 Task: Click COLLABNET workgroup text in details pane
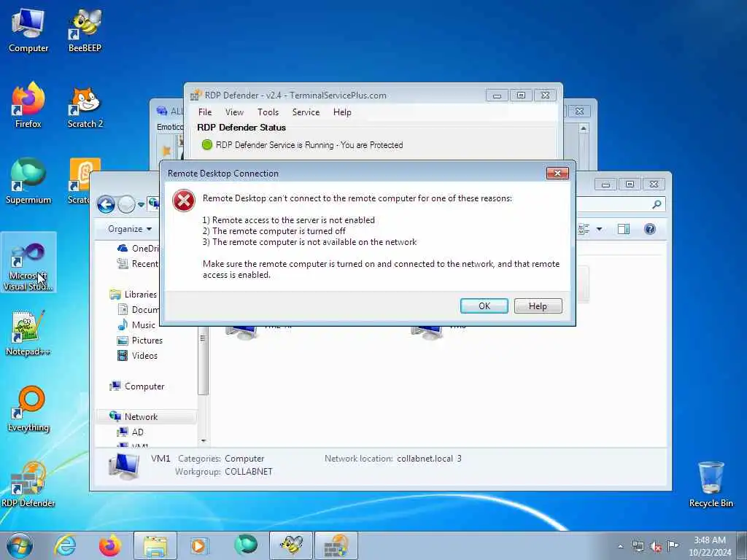coord(249,472)
